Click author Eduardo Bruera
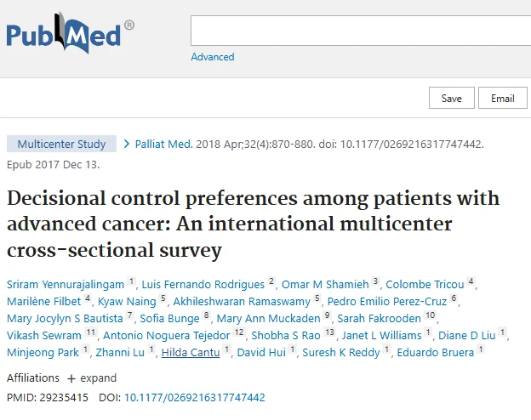 (434, 352)
